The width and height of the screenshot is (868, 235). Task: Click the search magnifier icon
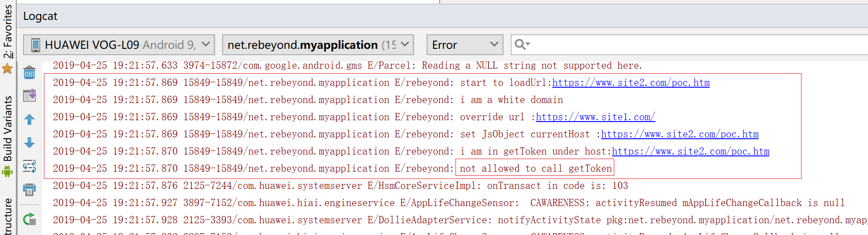522,44
